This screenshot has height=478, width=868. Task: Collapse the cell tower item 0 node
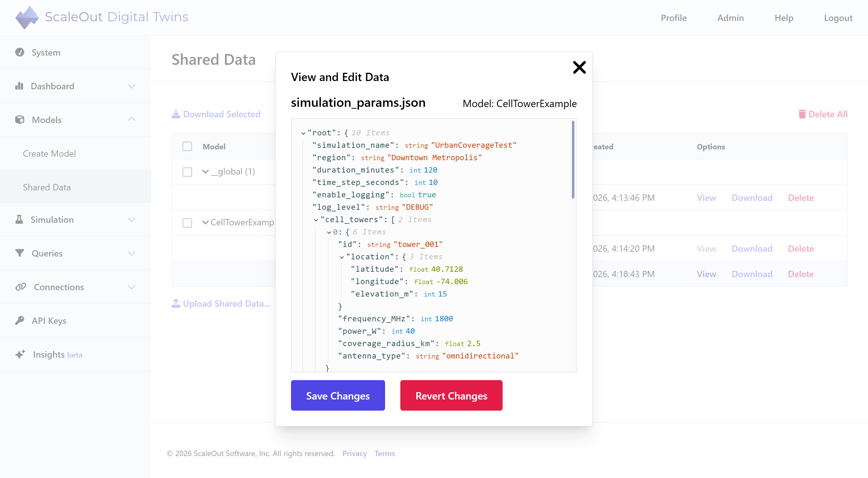(x=329, y=232)
